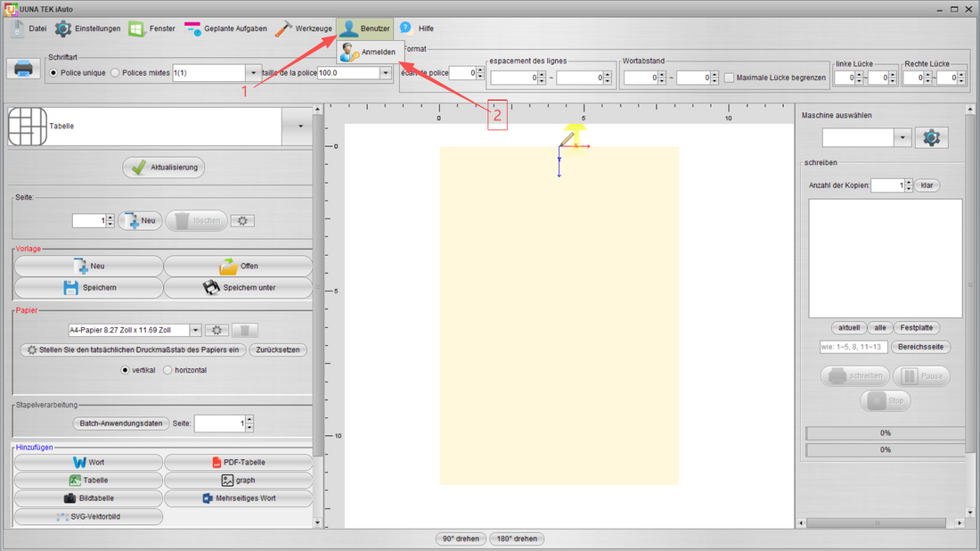Image resolution: width=980 pixels, height=551 pixels.
Task: Expand the Maschine auswählen dropdown
Action: point(902,137)
